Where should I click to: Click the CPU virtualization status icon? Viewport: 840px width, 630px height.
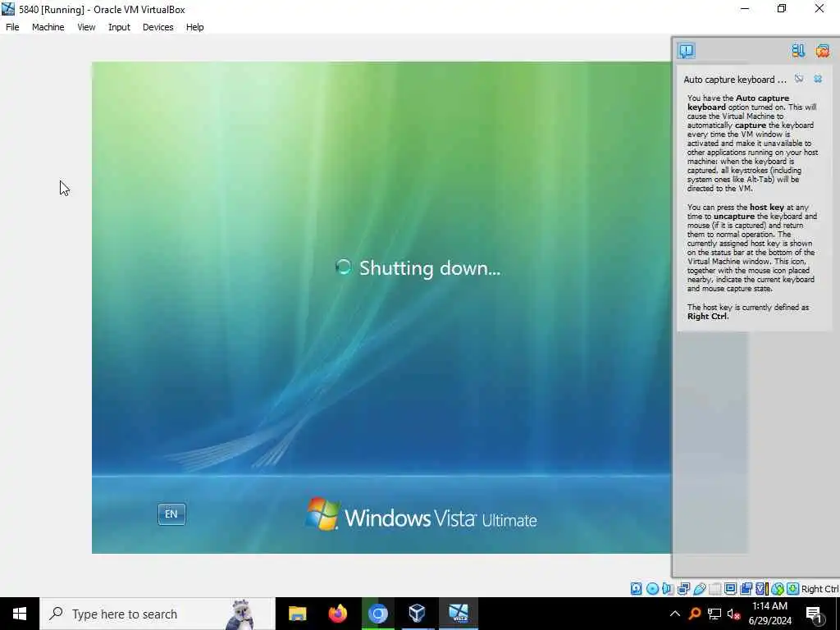pos(762,589)
